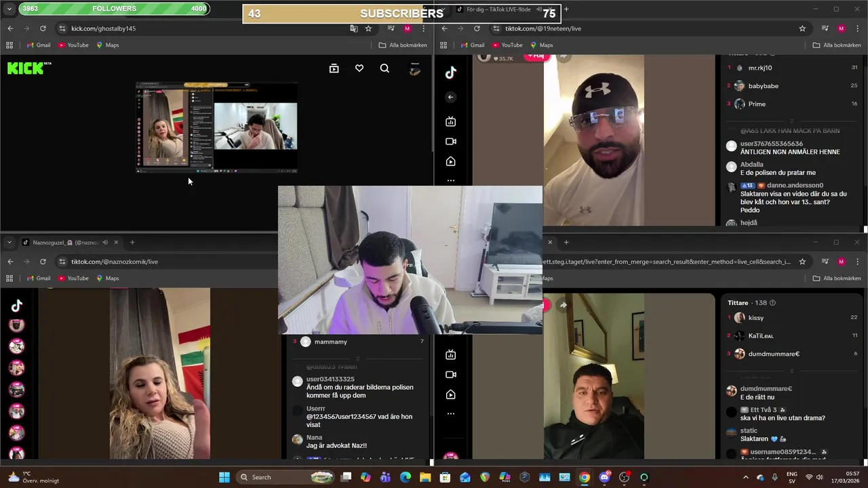Click TikTok logo in the 19neteen window

[x=451, y=73]
